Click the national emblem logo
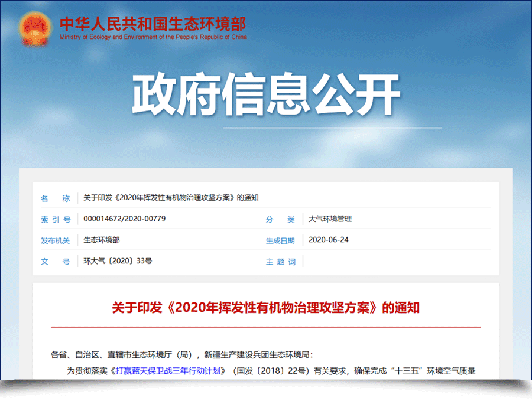Image resolution: width=532 pixels, height=401 pixels. [34, 28]
